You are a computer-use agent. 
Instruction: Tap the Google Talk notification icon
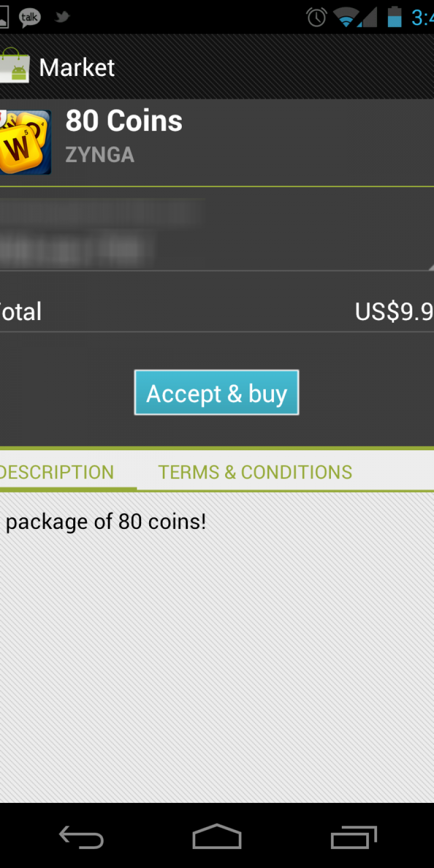29,18
